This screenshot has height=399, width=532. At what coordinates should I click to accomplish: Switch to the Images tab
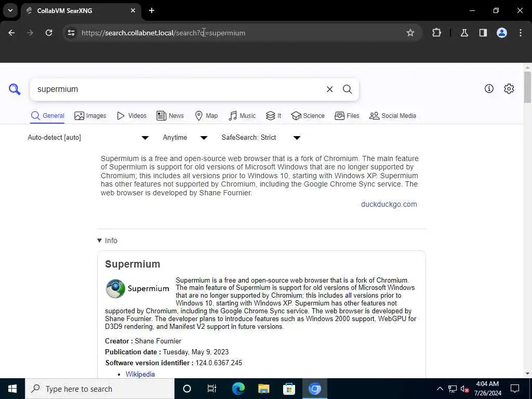[90, 116]
